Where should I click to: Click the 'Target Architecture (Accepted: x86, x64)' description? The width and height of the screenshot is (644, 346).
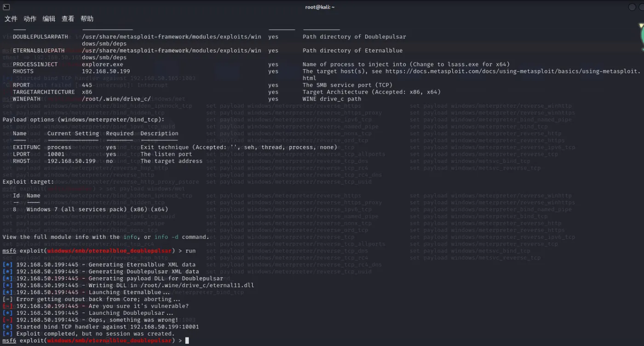(372, 92)
